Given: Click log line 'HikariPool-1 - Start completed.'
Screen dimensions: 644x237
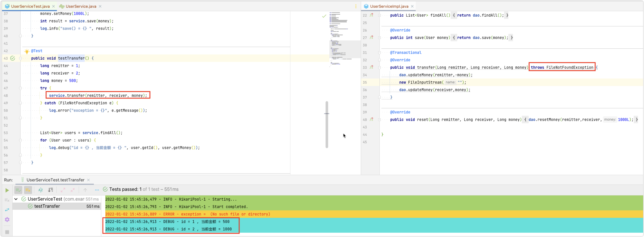Looking at the screenshot, I should (x=176, y=207).
